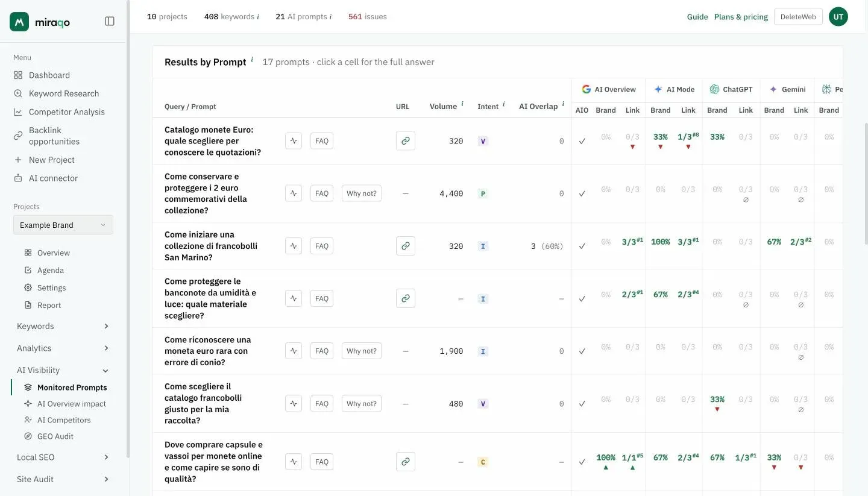Open trend chart for Catalogo monete Euro prompt
The height and width of the screenshot is (496, 868).
point(294,141)
